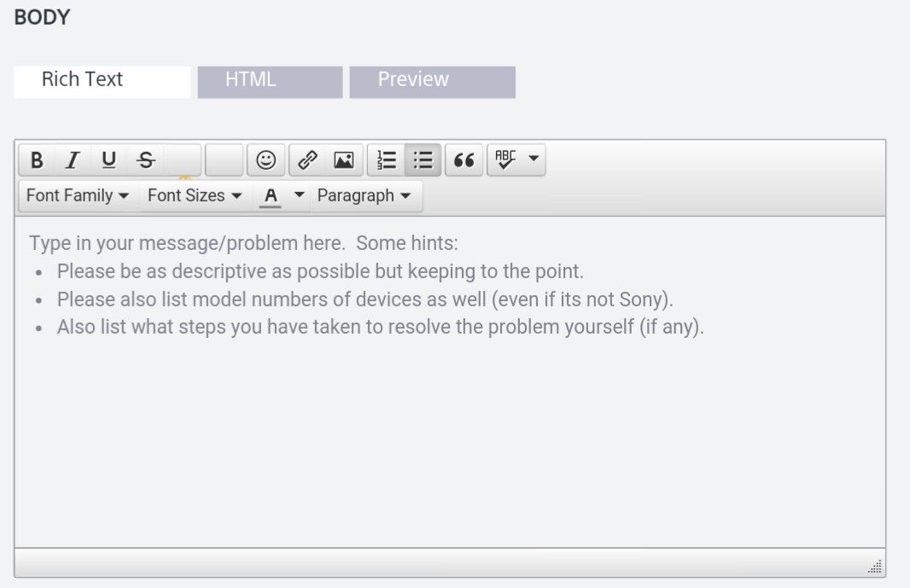Insert a hyperlink with the link icon
910x588 pixels.
coord(307,160)
